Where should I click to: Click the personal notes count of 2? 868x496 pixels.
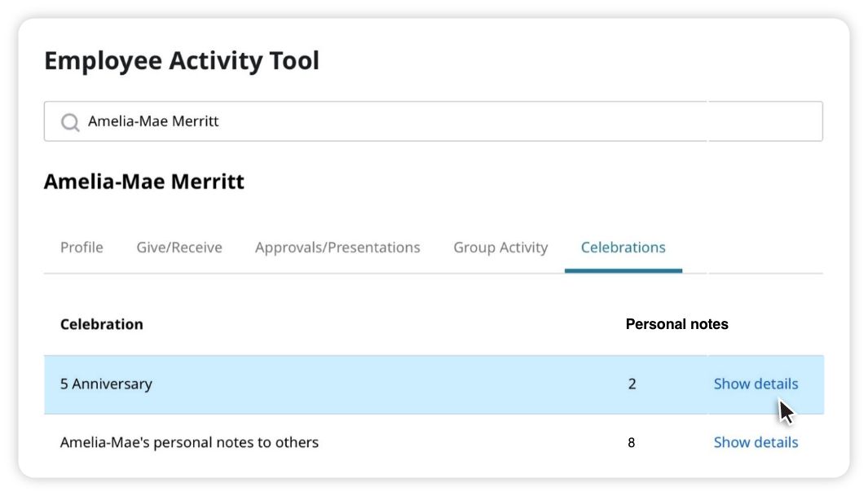pos(632,384)
